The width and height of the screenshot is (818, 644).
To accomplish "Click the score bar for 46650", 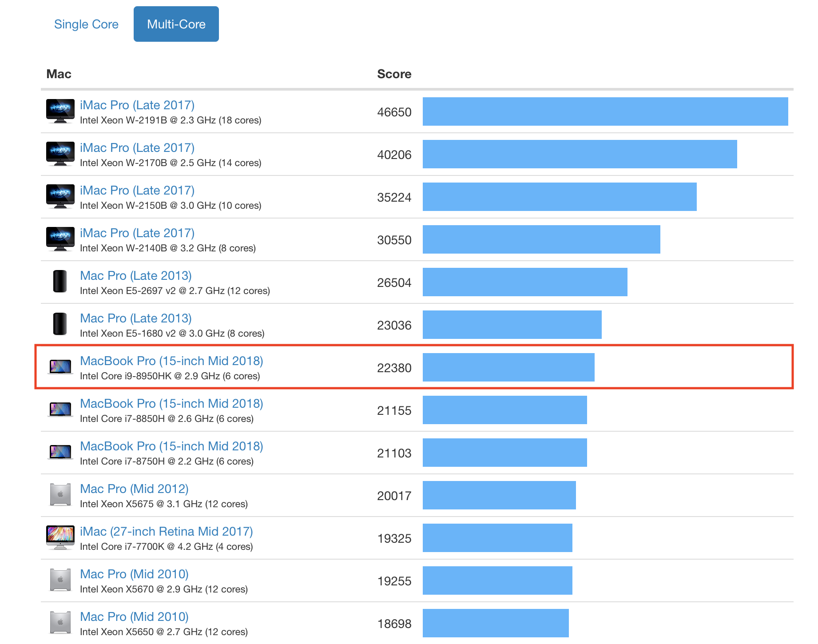I will [605, 111].
